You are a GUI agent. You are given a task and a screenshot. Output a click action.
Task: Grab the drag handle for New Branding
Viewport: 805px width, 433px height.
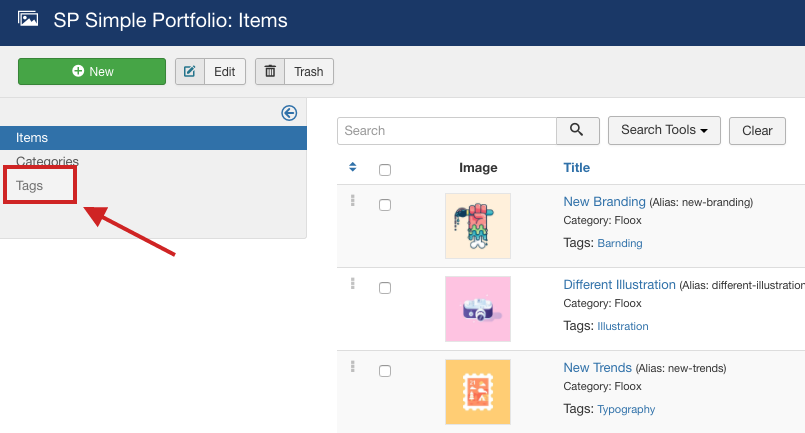pyautogui.click(x=352, y=200)
